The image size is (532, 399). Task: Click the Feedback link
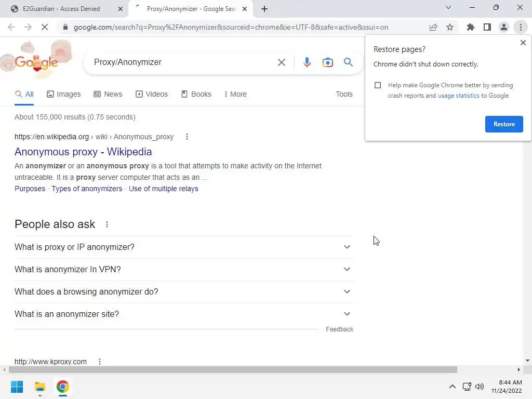(339, 329)
